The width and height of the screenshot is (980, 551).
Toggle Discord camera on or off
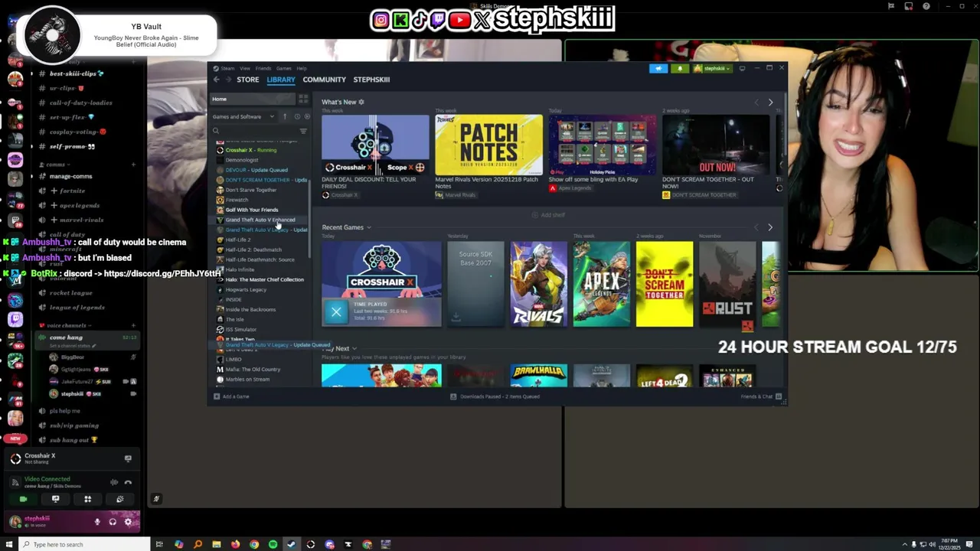pos(23,499)
